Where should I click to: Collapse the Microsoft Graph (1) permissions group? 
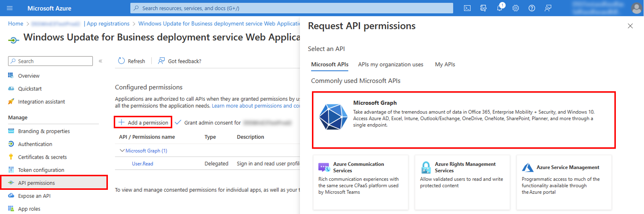[122, 151]
